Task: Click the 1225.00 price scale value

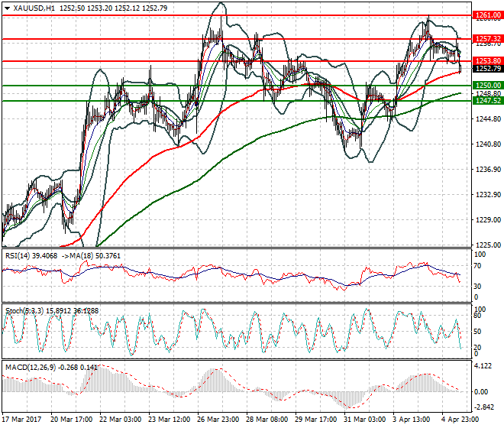Action: tap(488, 245)
